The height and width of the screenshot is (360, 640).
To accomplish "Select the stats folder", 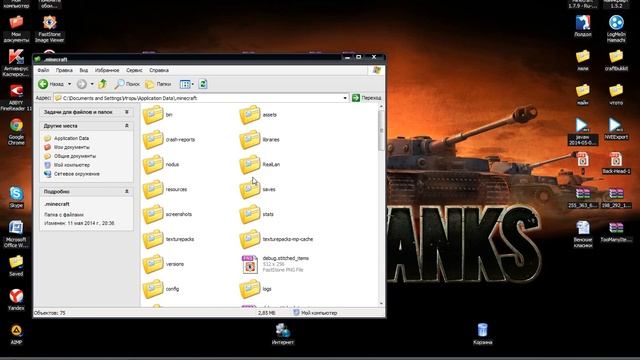I will (257, 214).
